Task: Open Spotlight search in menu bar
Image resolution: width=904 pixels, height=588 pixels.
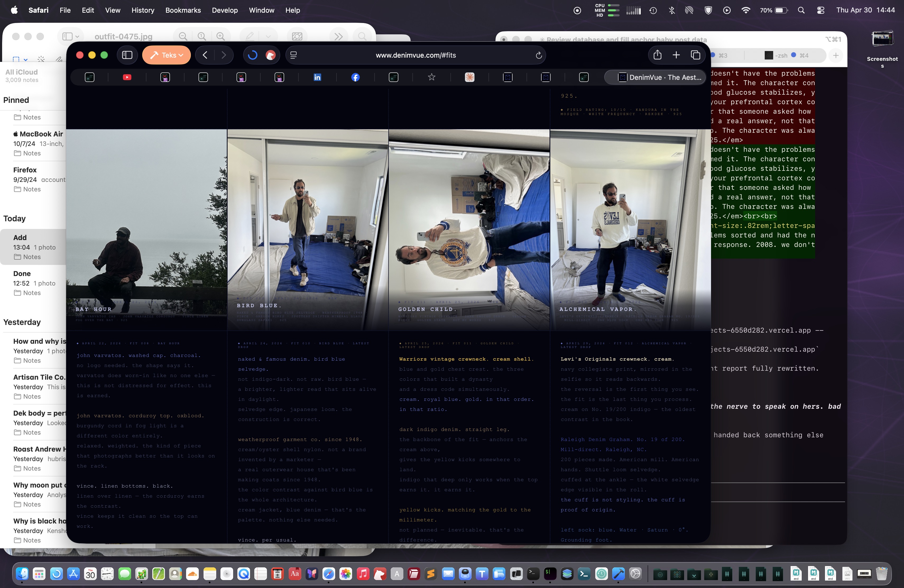Action: (x=801, y=10)
